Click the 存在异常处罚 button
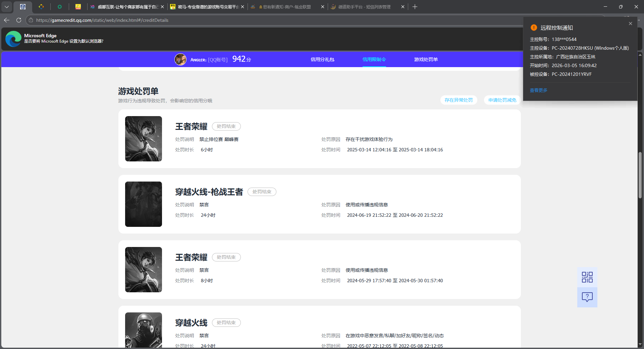 coord(459,100)
